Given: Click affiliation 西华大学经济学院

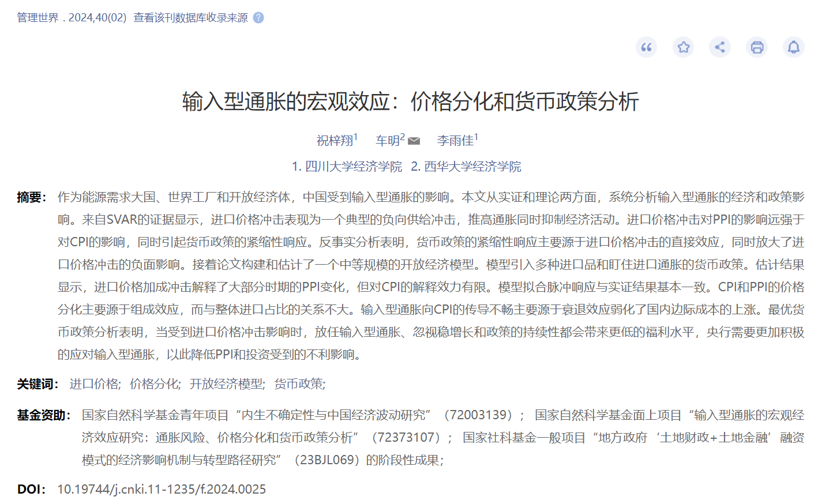Looking at the screenshot, I should tap(472, 167).
